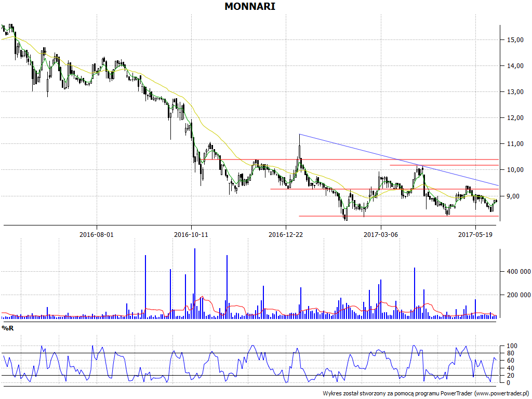Select the 2016-10-11 date label
The width and height of the screenshot is (532, 399).
coord(191,234)
